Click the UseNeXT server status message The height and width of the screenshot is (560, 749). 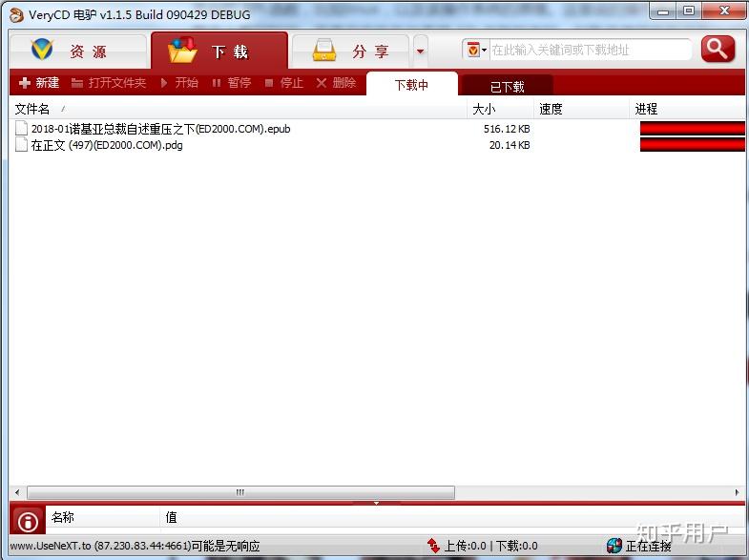click(x=135, y=546)
